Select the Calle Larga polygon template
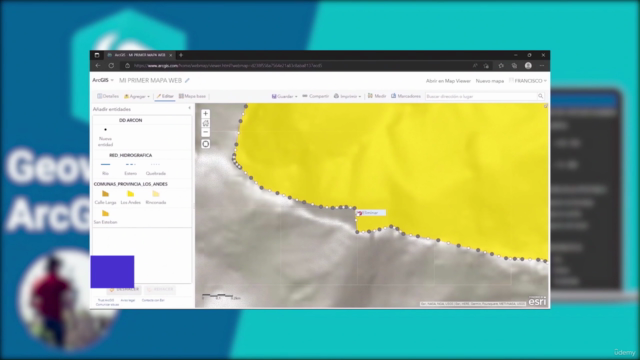640x360 pixels. click(x=105, y=197)
